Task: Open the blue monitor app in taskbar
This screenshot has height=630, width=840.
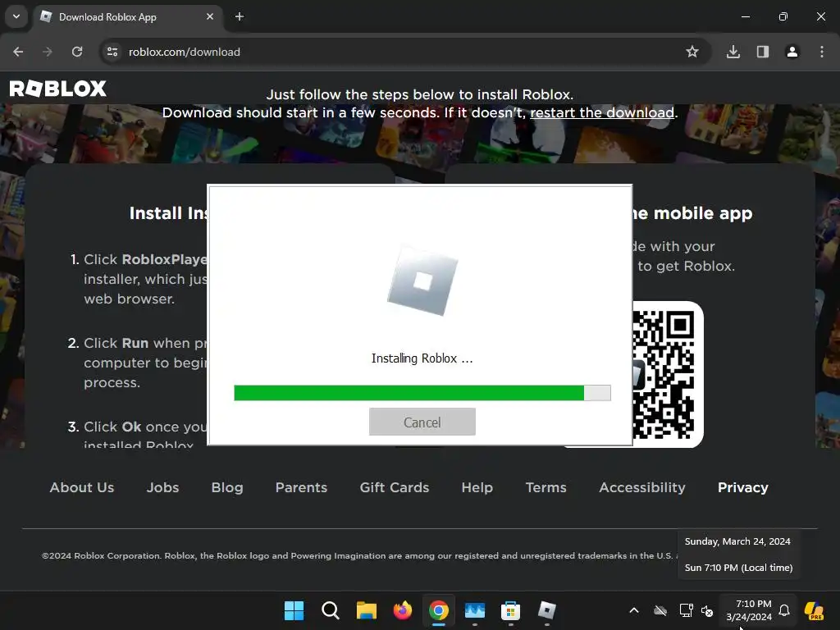Action: click(x=475, y=610)
